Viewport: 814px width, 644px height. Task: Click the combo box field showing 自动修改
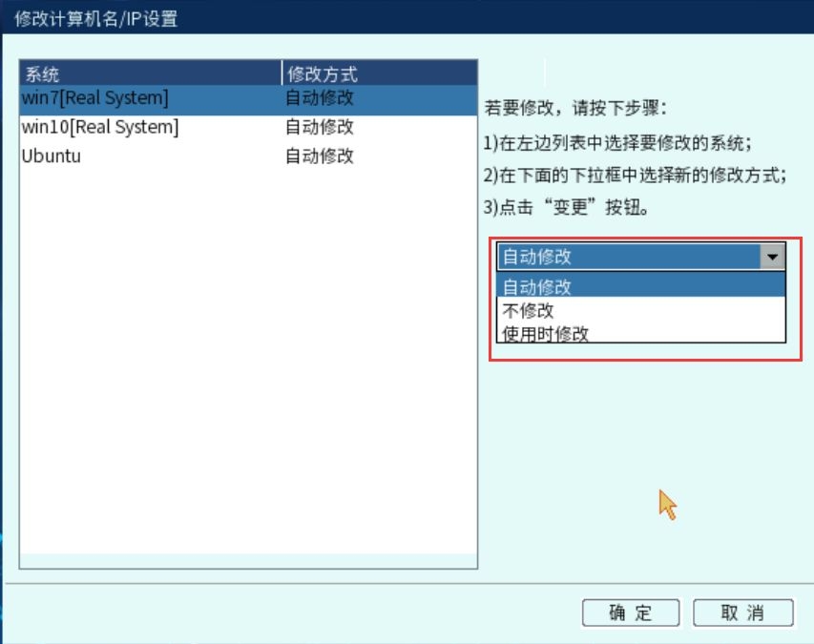point(628,257)
